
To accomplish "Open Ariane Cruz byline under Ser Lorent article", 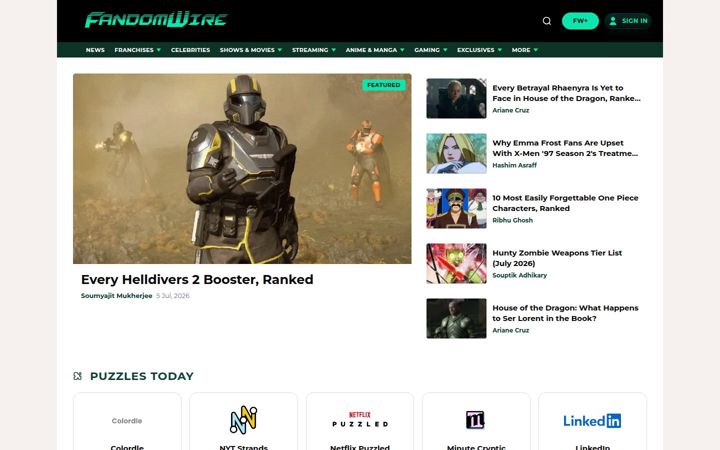I will coord(511,331).
